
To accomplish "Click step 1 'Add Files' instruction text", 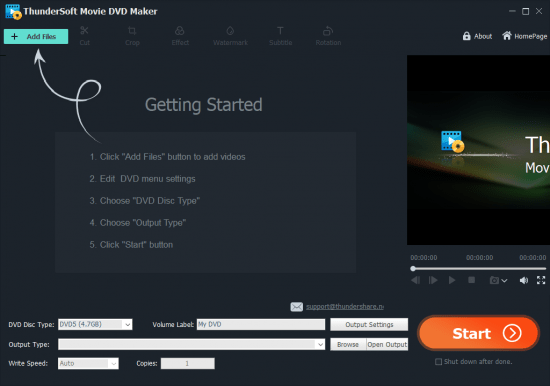I will (168, 157).
